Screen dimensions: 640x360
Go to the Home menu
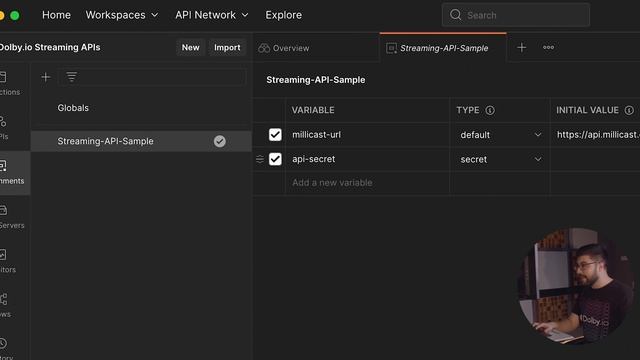pos(56,15)
